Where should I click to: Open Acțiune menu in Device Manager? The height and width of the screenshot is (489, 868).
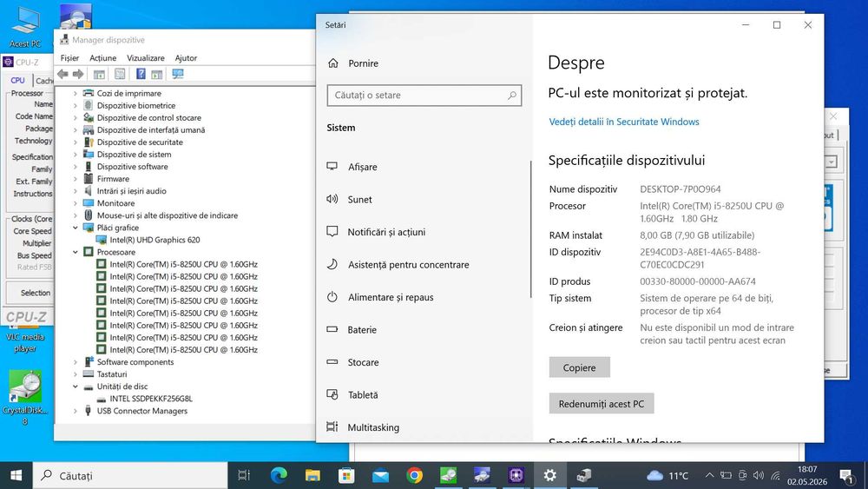point(103,57)
